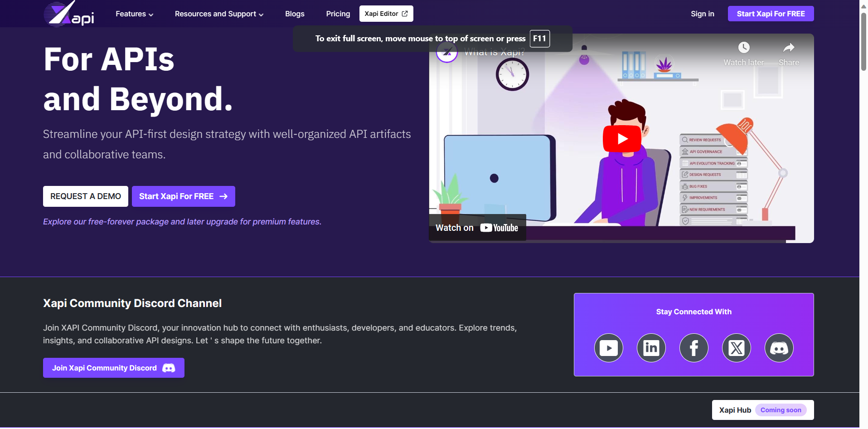This screenshot has width=868, height=429.
Task: Open Facebook icon in Stay Connected panel
Action: (x=693, y=348)
